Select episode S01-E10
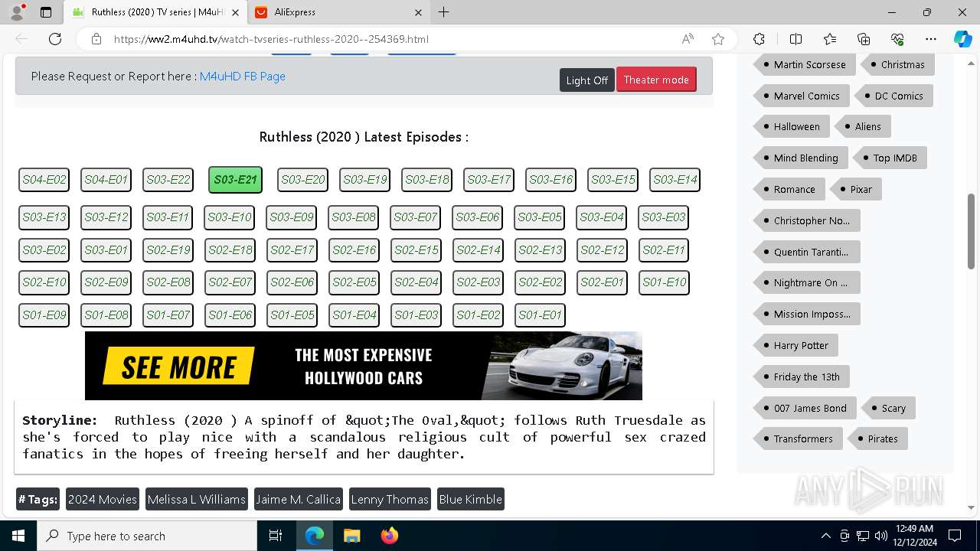 665,282
